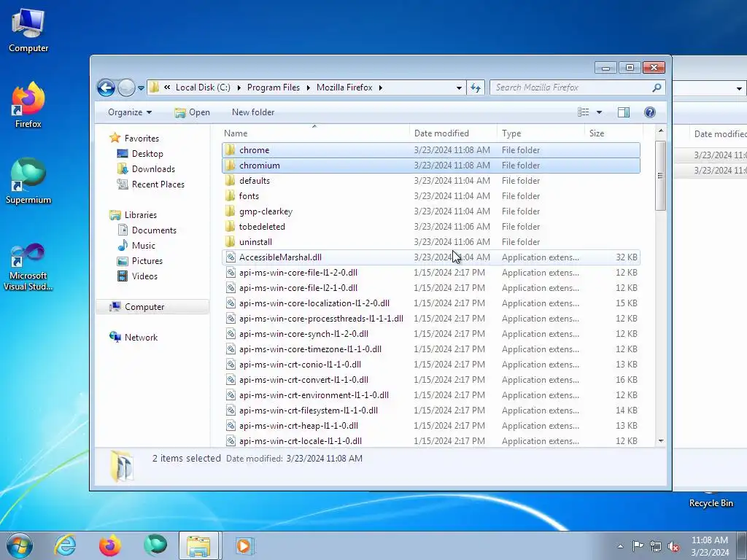Click the New folder button
Screen dimensions: 747x560
[x=253, y=112]
